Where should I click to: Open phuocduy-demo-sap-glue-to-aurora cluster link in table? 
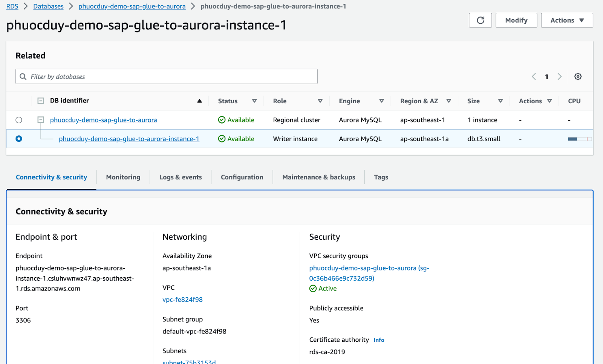(104, 120)
